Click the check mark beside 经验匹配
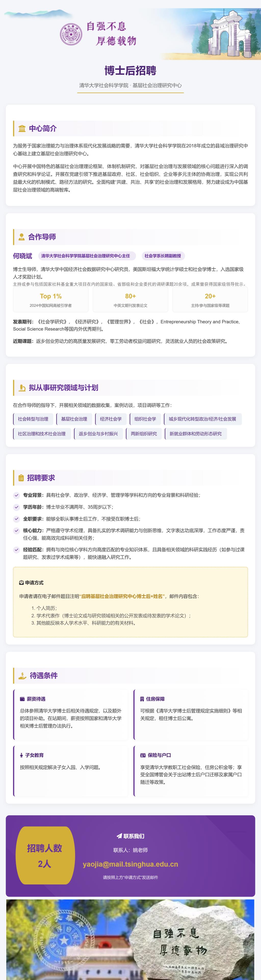Screen dimensions: 261x980 pyautogui.click(x=16, y=550)
